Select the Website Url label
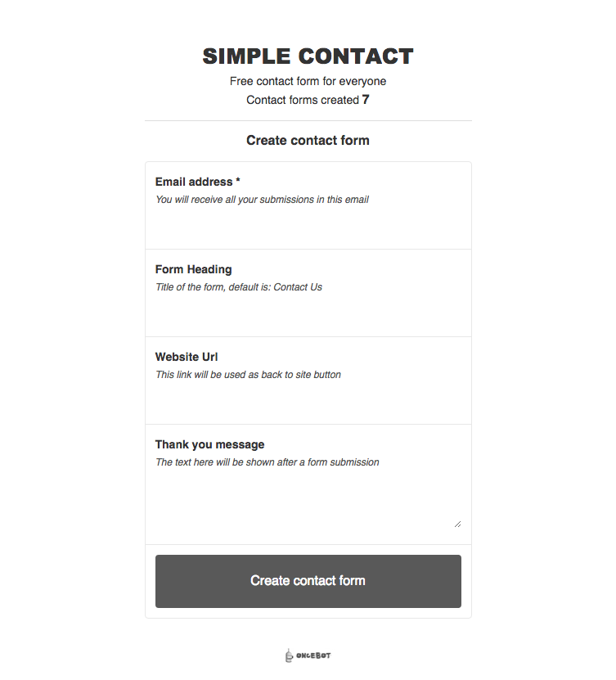The image size is (616, 680). 187,357
